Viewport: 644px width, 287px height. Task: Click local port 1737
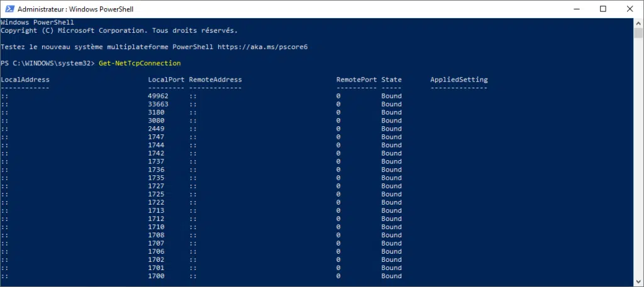(x=156, y=161)
